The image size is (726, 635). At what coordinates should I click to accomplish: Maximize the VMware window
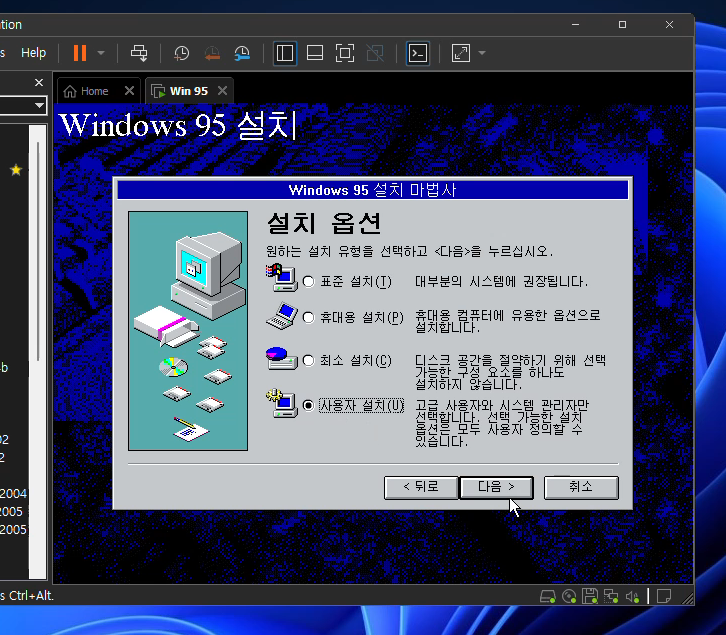pos(622,25)
